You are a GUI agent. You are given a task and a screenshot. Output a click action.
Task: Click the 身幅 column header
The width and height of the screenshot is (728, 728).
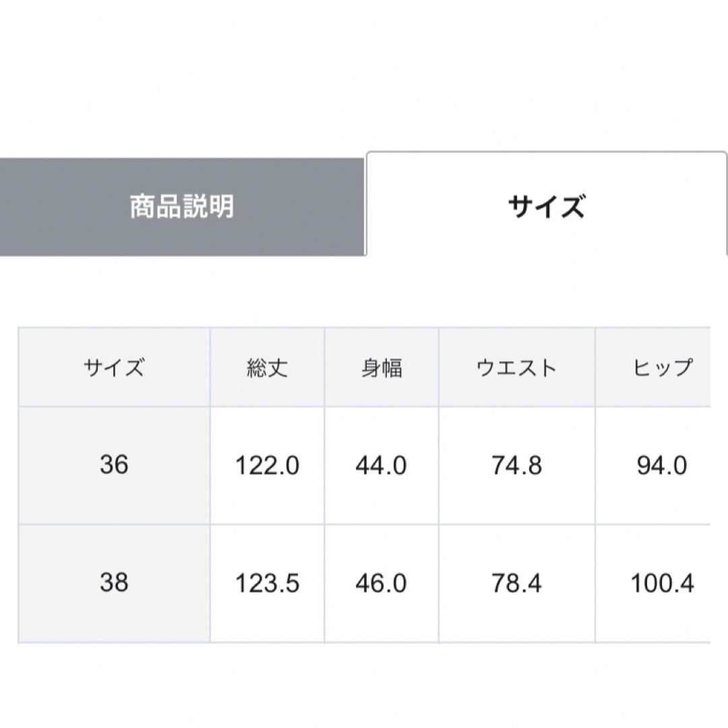tap(382, 367)
